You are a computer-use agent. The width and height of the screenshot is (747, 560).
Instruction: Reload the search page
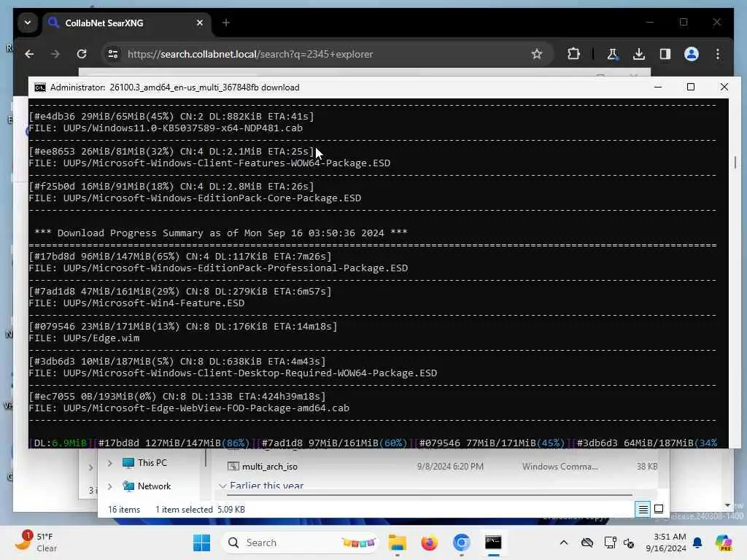click(82, 54)
